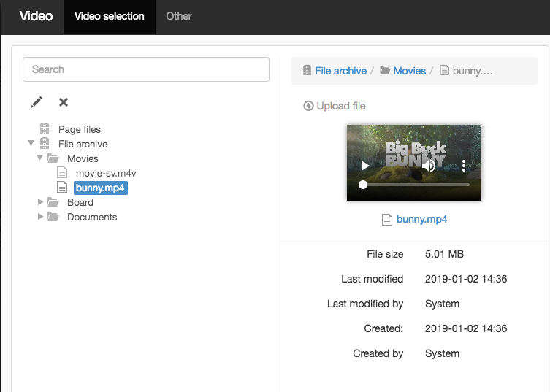Open the Movies breadcrumb link

pos(409,71)
